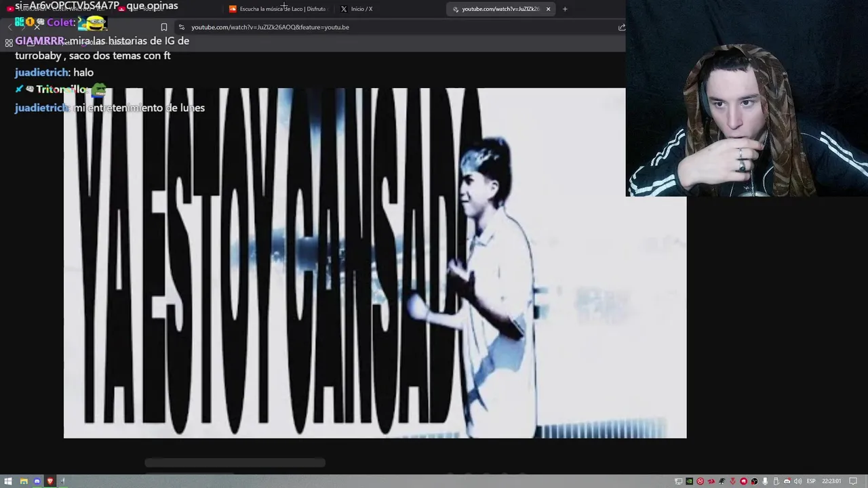868x488 pixels.
Task: Click the streamer webcam overlay
Action: tap(747, 98)
